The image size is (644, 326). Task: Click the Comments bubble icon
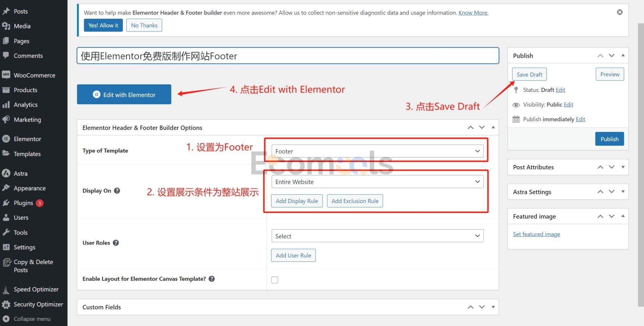(6, 56)
